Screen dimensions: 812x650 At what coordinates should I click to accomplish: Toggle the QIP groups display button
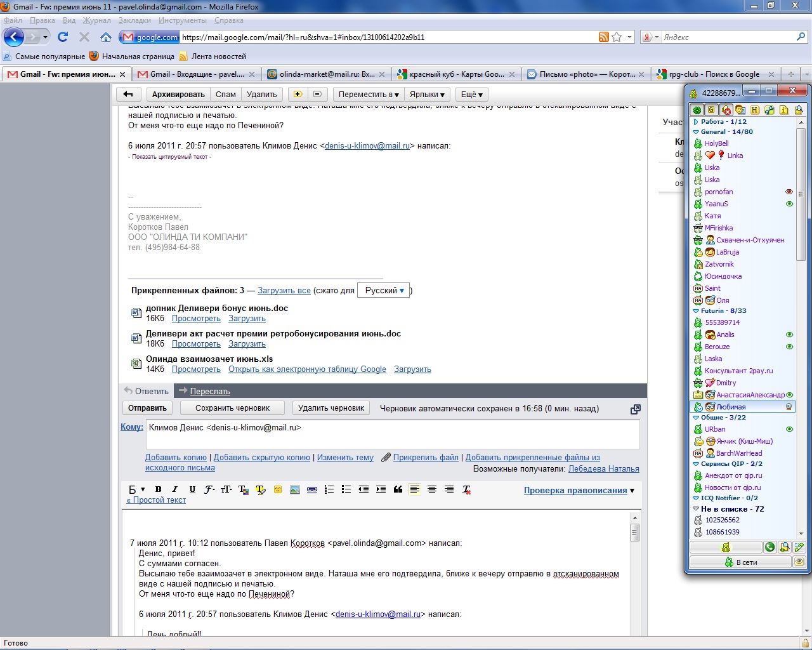point(712,110)
